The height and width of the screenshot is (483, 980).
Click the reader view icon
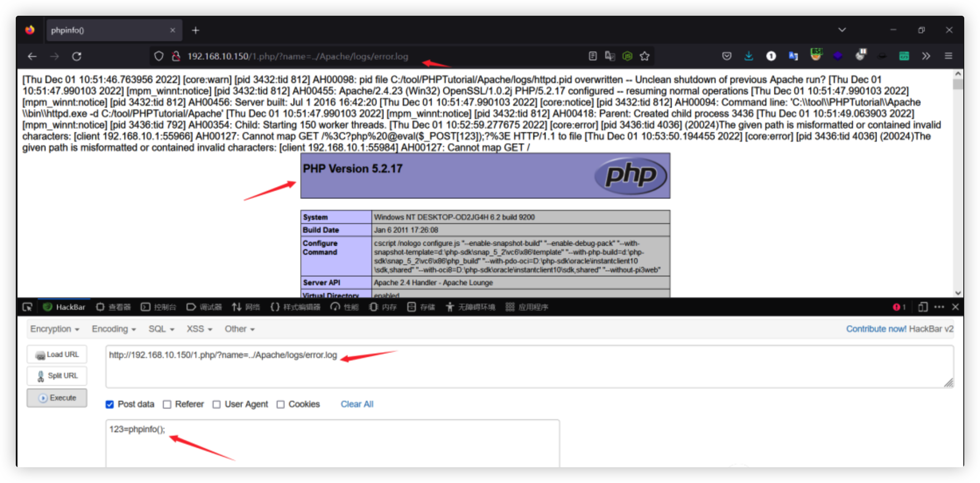coord(592,56)
